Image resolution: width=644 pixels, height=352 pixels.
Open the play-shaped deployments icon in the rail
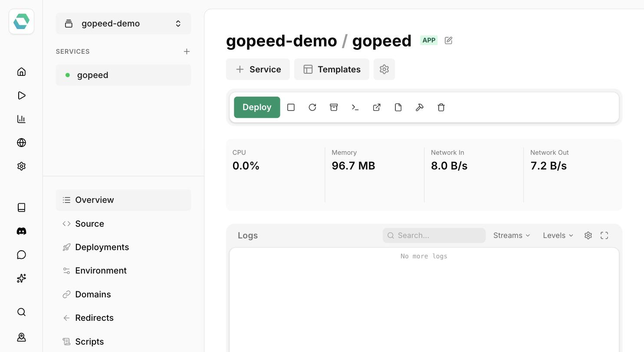(21, 95)
